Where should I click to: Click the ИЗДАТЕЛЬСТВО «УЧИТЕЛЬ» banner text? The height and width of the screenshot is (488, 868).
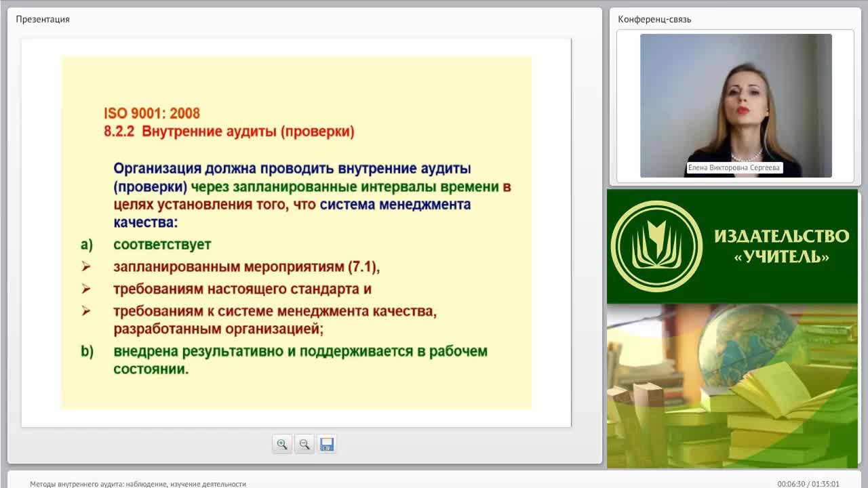(781, 247)
